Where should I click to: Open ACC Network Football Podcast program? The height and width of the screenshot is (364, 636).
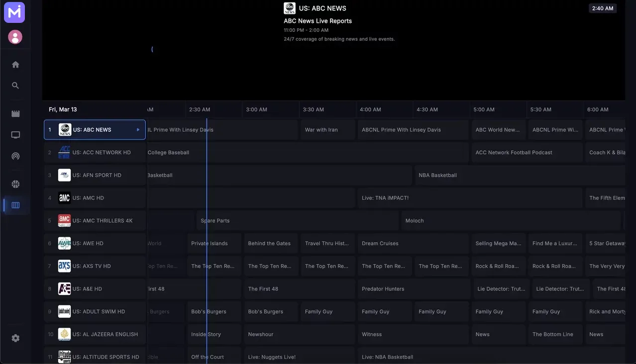(527, 152)
